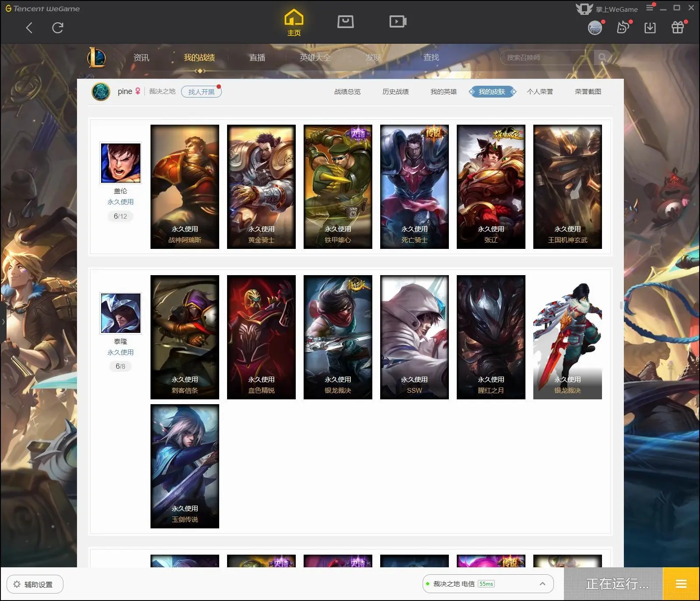Open the 血色精锐 skin card

click(x=261, y=337)
